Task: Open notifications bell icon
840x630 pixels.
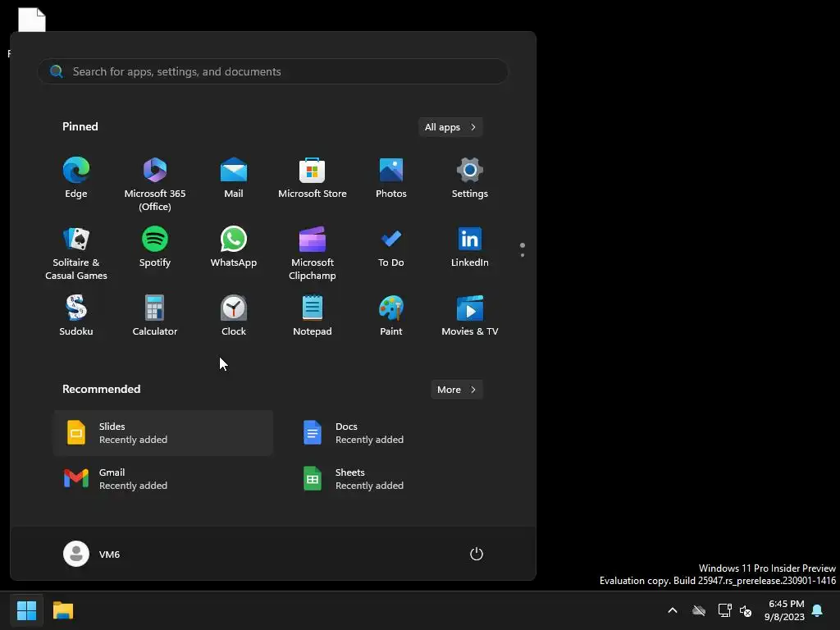Action: [x=818, y=610]
